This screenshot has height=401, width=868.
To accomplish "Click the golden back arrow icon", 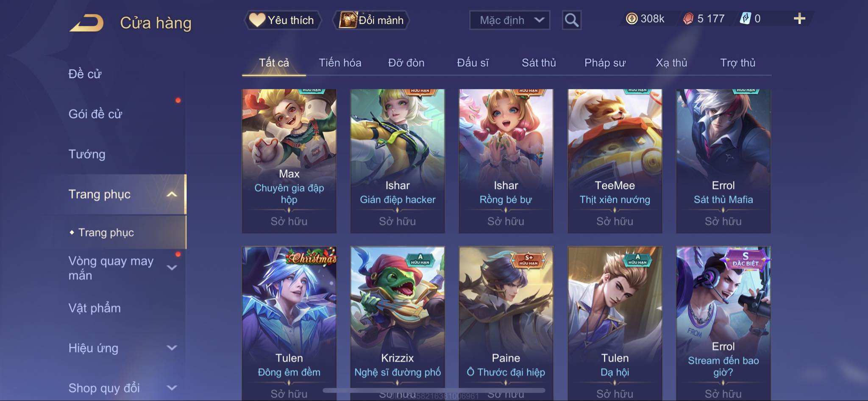I will [x=86, y=23].
